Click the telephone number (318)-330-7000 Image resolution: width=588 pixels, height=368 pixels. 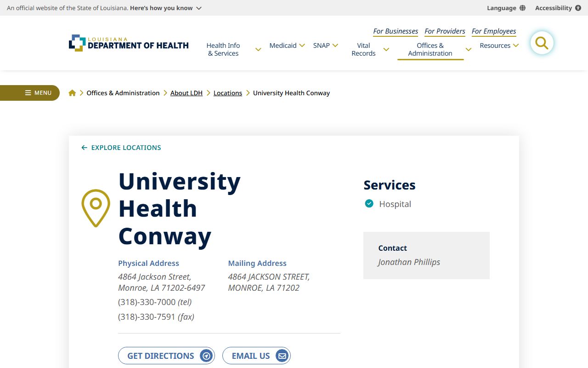pyautogui.click(x=147, y=302)
